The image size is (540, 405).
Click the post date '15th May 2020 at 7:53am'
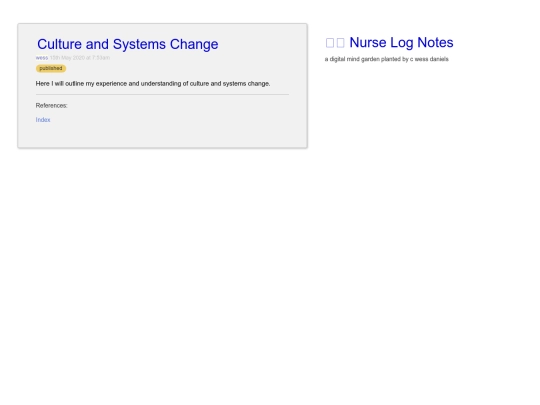point(80,58)
